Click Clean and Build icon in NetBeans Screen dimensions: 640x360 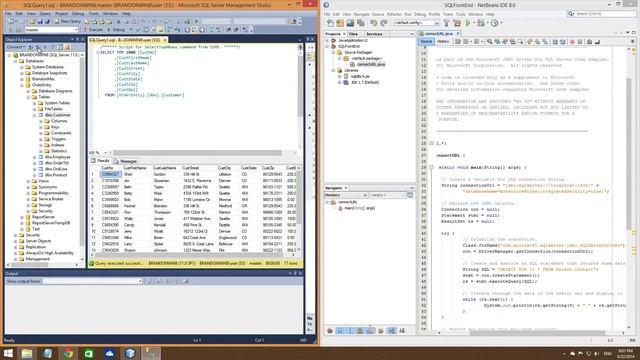click(457, 23)
